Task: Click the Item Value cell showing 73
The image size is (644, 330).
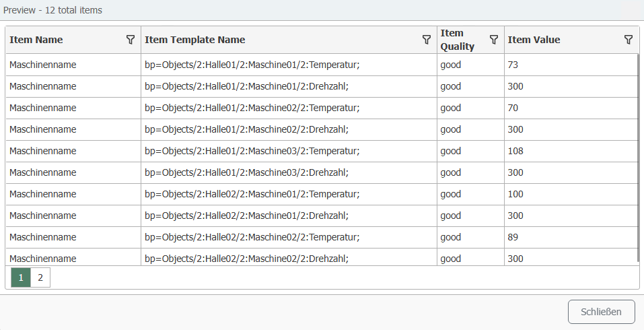Action: pos(513,65)
